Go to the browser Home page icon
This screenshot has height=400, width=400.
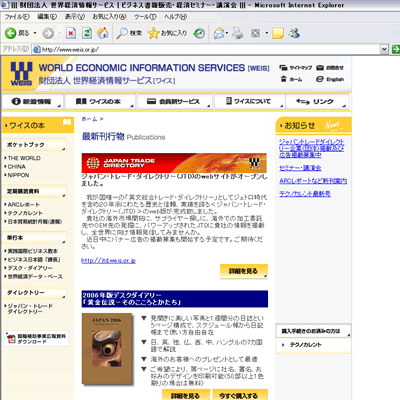pos(103,33)
